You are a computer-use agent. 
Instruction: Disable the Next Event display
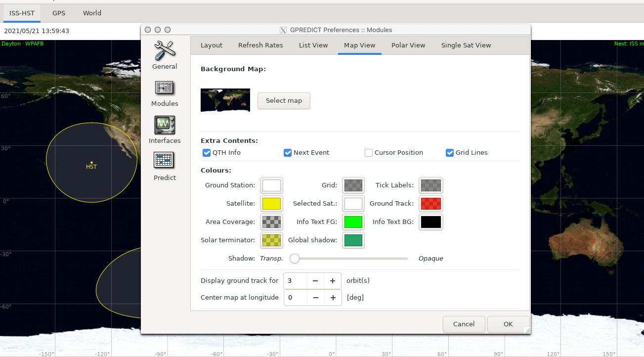click(x=288, y=153)
